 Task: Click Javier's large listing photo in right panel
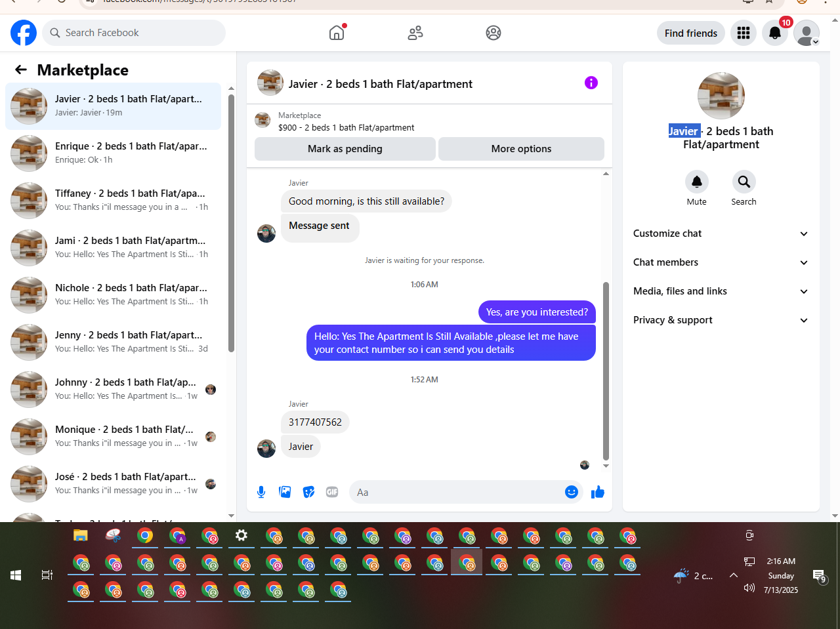point(721,96)
